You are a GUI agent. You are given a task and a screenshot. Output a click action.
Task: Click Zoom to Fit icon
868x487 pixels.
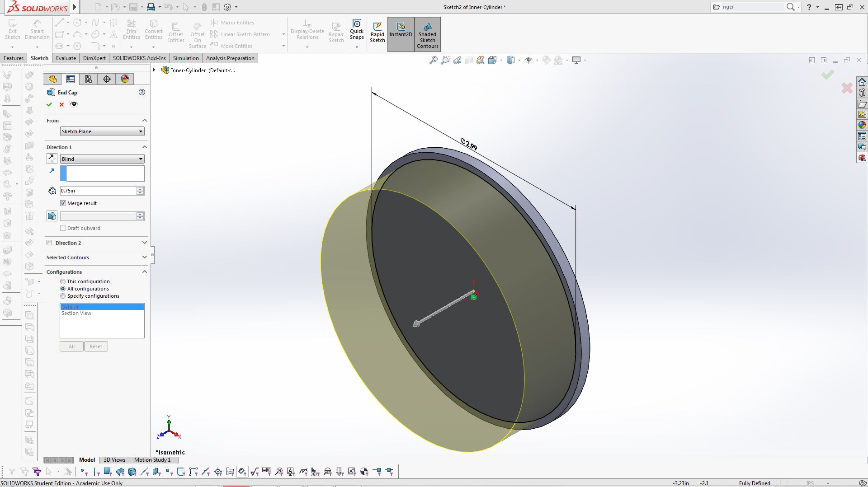click(433, 60)
